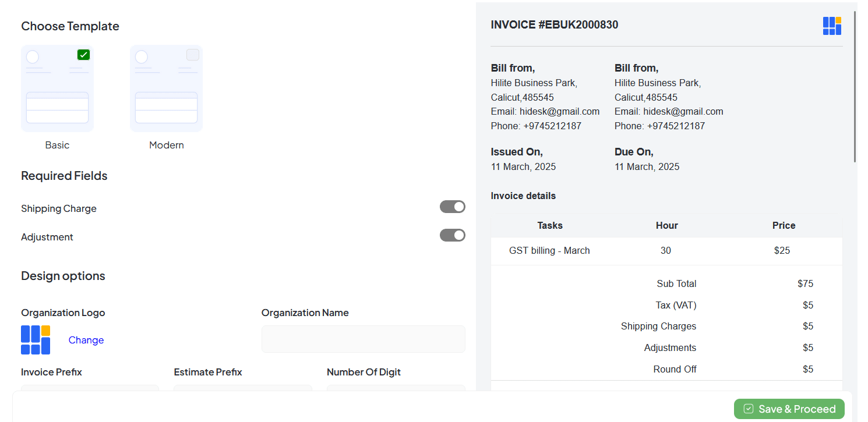Focus the Organization Name input field
Screen dimensions: 868x422
363,339
